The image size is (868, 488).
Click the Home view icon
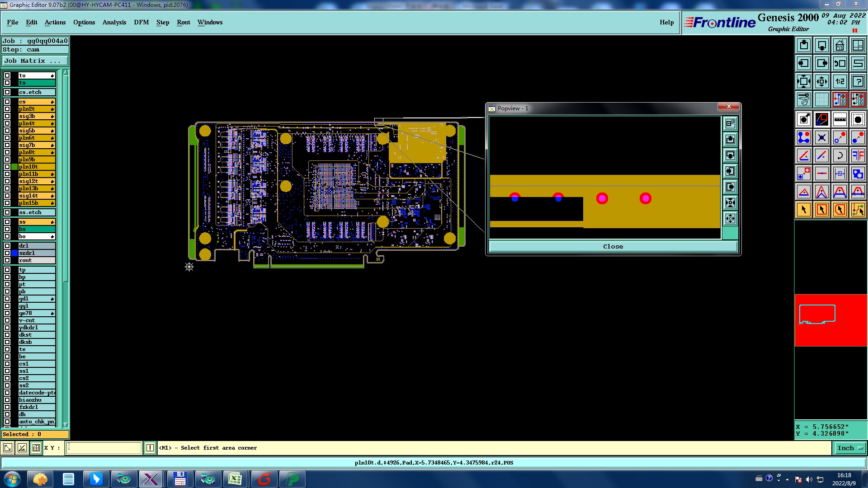point(840,45)
